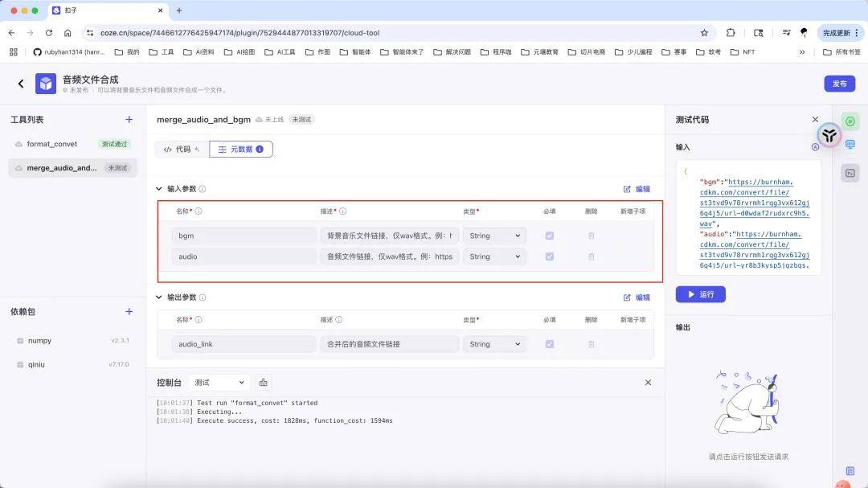Open the String type dropdown for bgm
The height and width of the screenshot is (488, 868).
click(x=494, y=236)
